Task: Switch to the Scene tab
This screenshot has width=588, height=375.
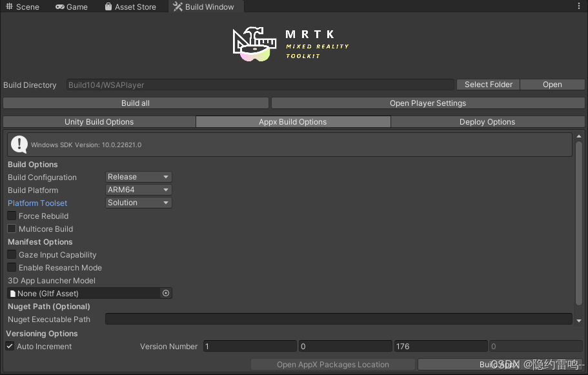Action: tap(23, 6)
